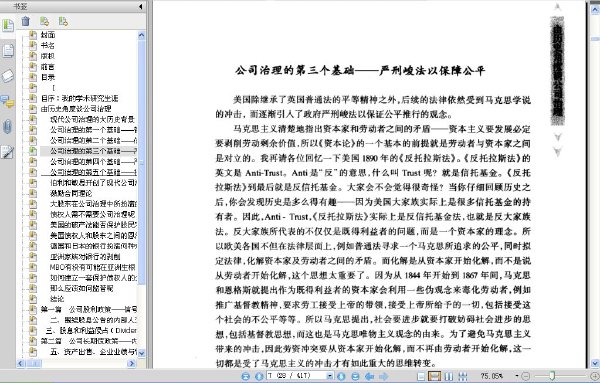Select continuous page layout view

(x=434, y=376)
